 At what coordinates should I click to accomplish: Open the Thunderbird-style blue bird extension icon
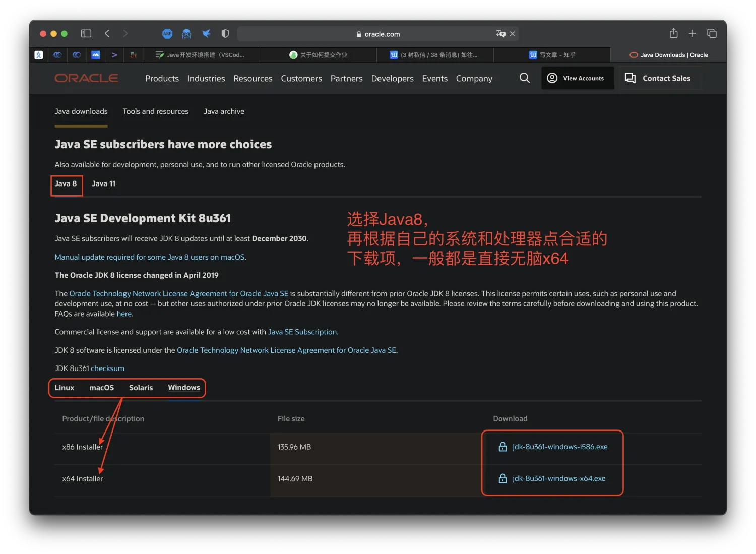(206, 34)
